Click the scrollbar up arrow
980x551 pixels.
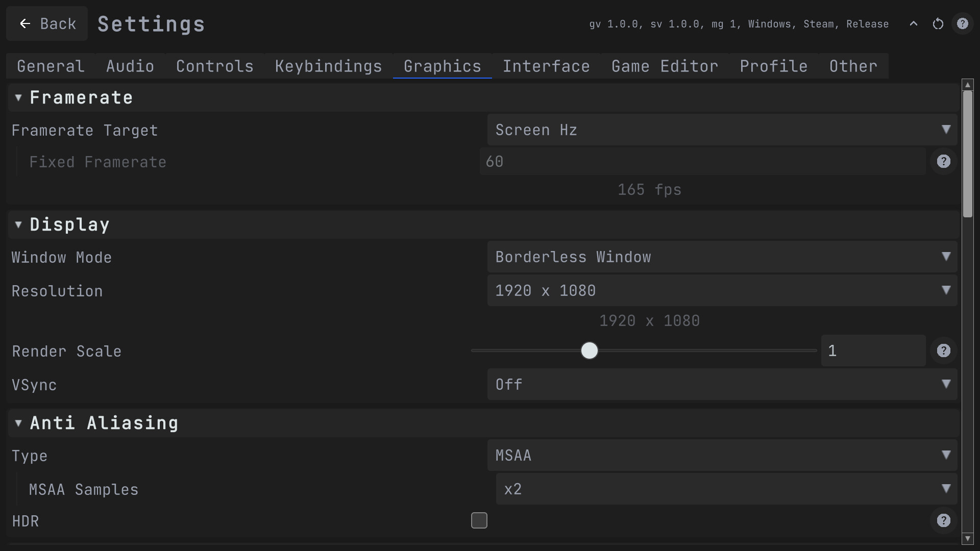967,85
